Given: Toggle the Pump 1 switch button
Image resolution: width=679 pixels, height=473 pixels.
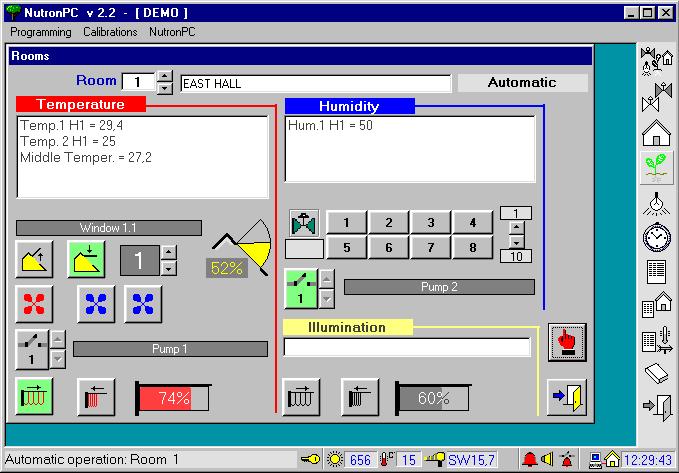Looking at the screenshot, I should tap(31, 349).
